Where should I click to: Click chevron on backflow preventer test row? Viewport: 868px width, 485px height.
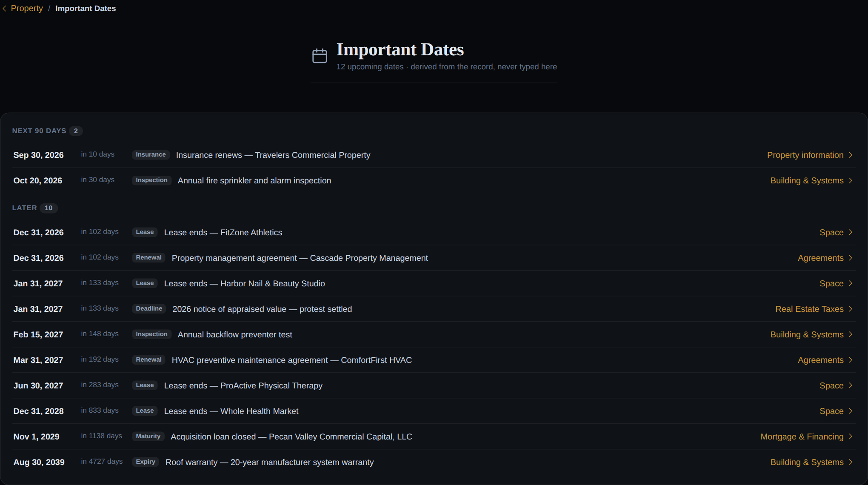851,334
